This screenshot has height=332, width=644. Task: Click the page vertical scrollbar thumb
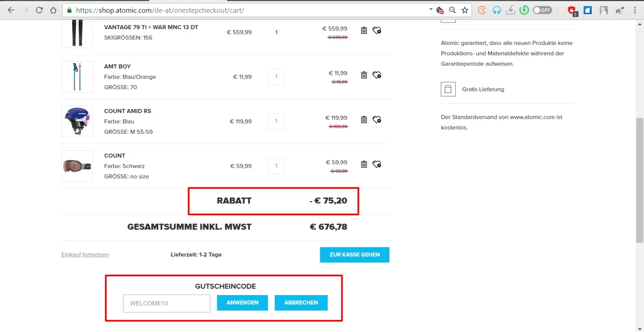click(x=640, y=180)
